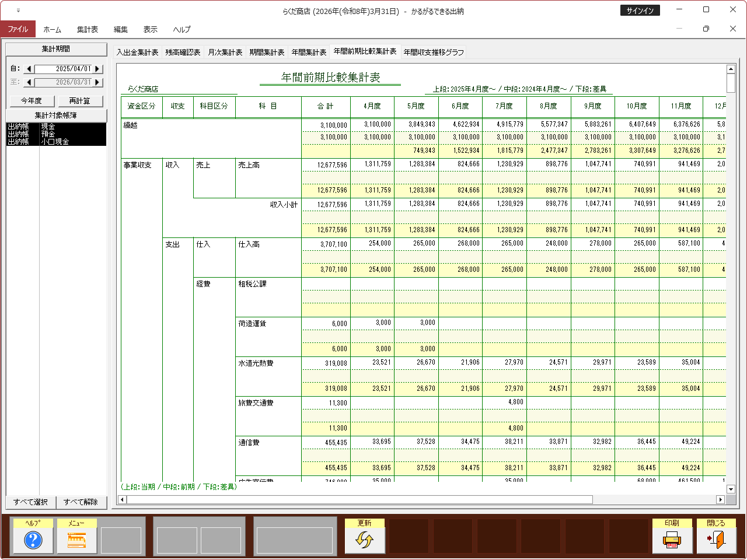This screenshot has width=747, height=560.
Task: Open quick access toolbar dropdown in title bar
Action: click(18, 10)
